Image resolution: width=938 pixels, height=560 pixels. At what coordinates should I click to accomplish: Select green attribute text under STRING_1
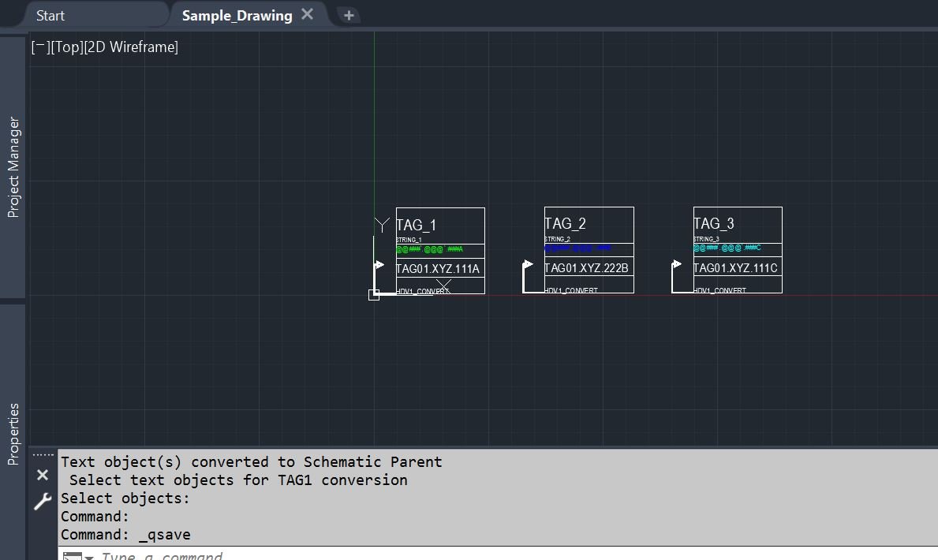coord(429,249)
